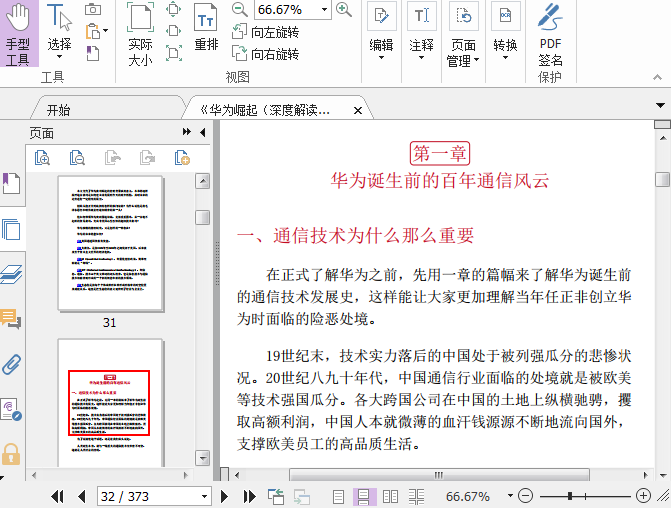Go to next page button
Screen dimensions: 671x508
[x=224, y=496]
